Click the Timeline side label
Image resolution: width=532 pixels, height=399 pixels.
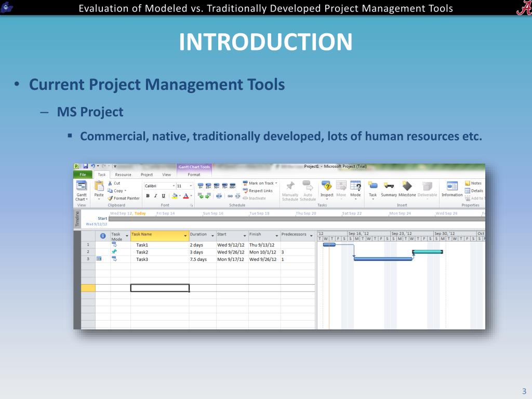click(77, 219)
